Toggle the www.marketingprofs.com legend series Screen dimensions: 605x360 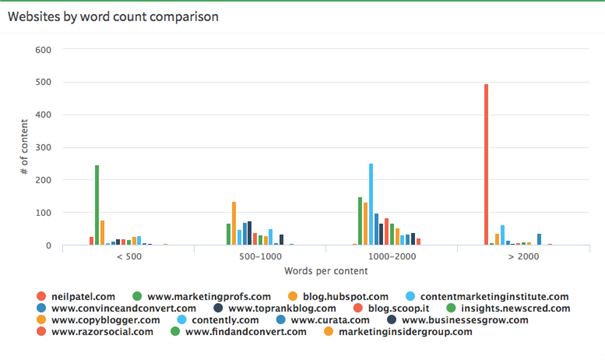(201, 296)
